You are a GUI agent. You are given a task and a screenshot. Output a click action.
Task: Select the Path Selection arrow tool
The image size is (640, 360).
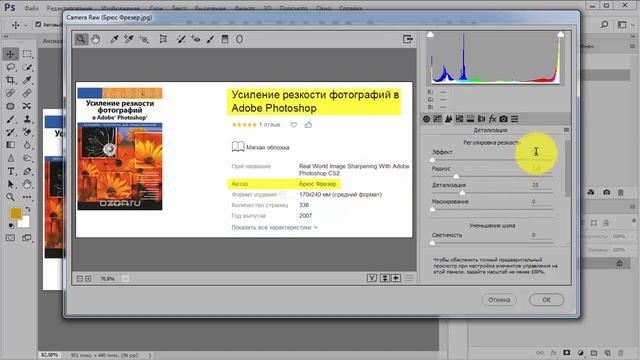click(x=11, y=184)
